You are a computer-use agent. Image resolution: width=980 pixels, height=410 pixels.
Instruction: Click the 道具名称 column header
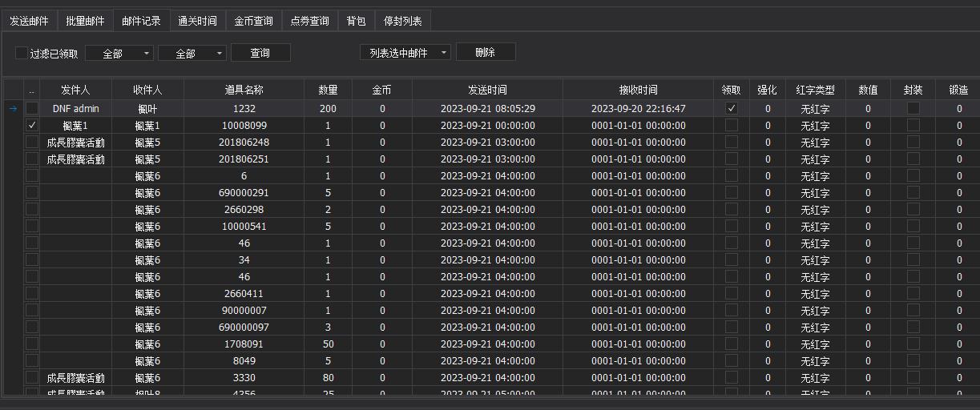pos(244,90)
